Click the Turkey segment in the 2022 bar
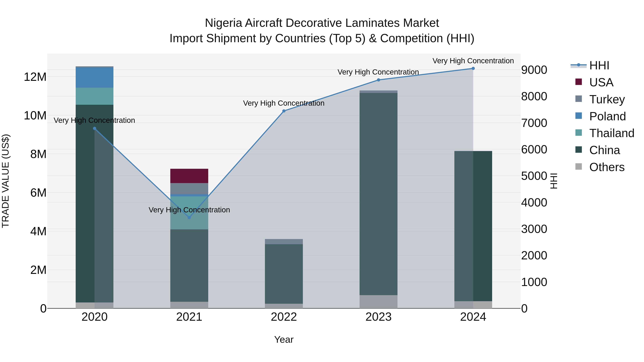Image resolution: width=644 pixels, height=362 pixels. coord(284,242)
